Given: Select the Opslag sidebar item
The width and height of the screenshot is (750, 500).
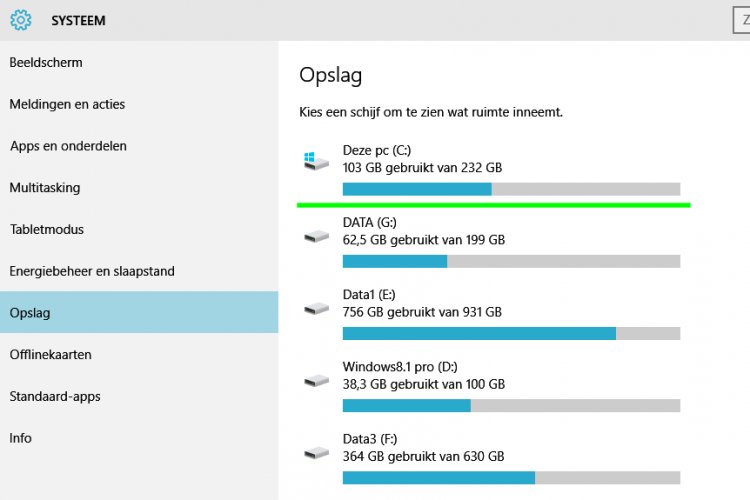Looking at the screenshot, I should [30, 313].
